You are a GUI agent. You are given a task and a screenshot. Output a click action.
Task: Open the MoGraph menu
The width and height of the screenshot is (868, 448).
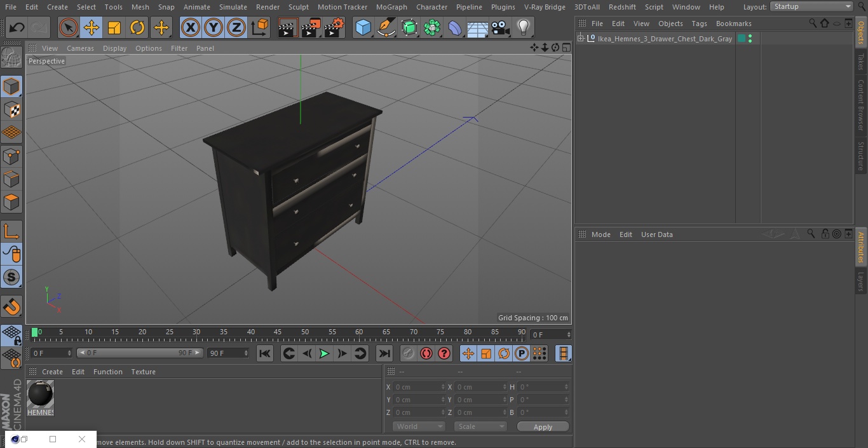[391, 7]
